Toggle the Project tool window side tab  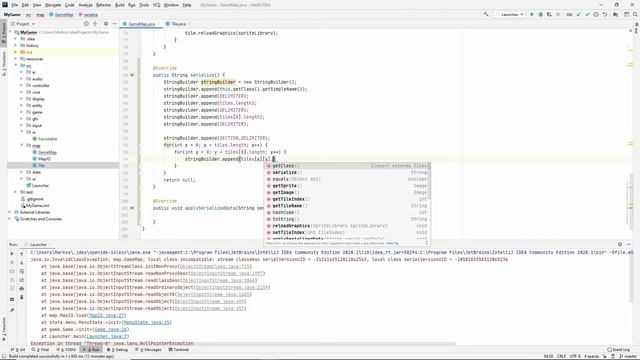click(x=4, y=33)
